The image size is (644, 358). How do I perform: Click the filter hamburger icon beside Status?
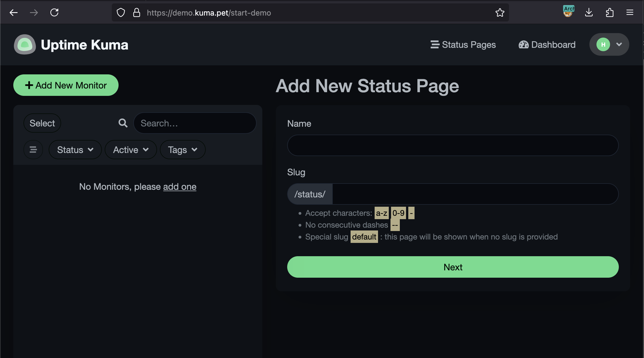click(x=33, y=150)
